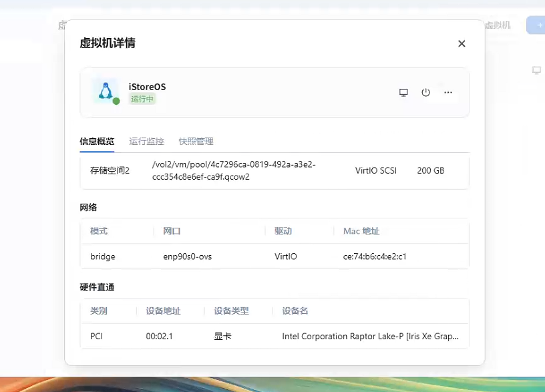Click the truncated Intel Raptor Lake-P device name
Image resolution: width=545 pixels, height=392 pixels.
(x=370, y=337)
